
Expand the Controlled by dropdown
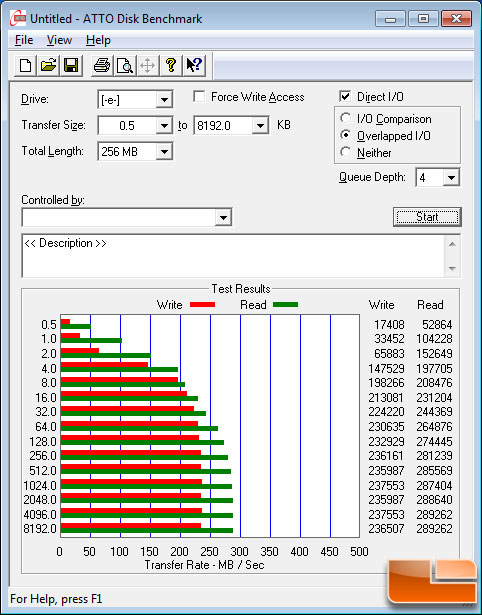coord(223,217)
